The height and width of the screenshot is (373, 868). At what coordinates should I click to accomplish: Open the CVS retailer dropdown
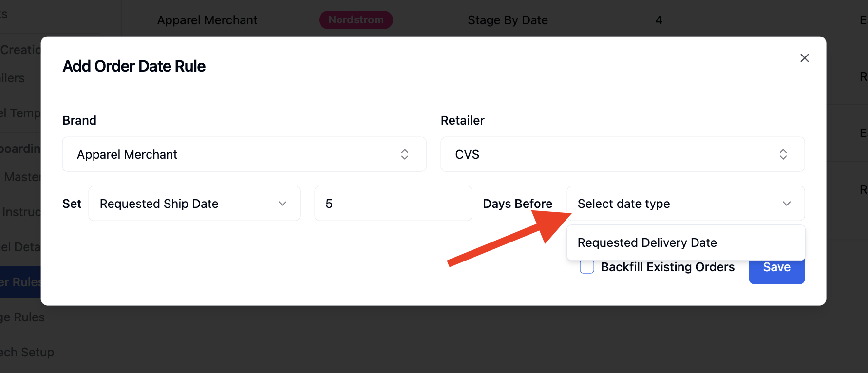tap(623, 154)
